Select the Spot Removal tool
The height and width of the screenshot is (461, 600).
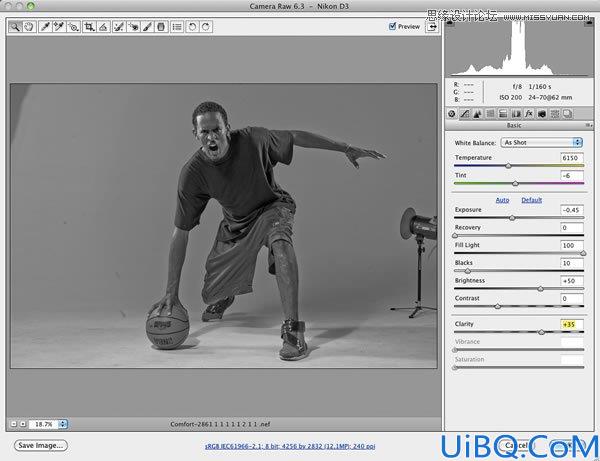[119, 27]
